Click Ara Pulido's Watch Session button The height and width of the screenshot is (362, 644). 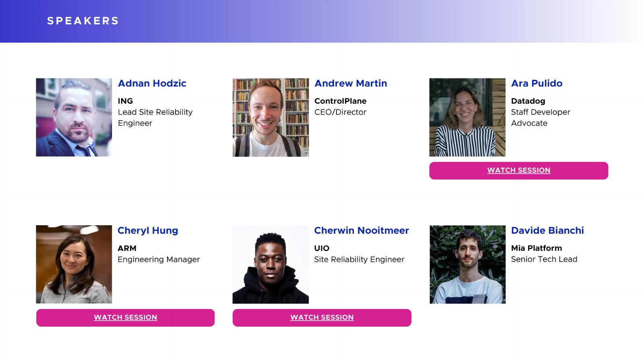518,171
